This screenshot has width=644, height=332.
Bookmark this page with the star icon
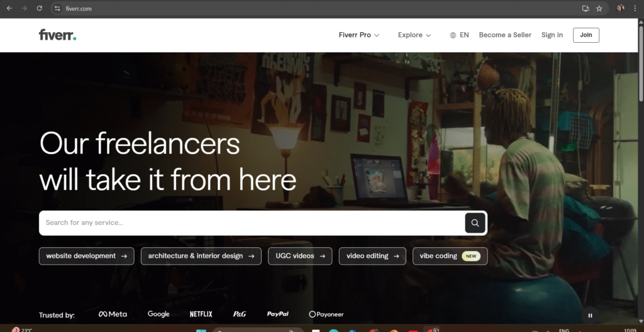pos(599,8)
